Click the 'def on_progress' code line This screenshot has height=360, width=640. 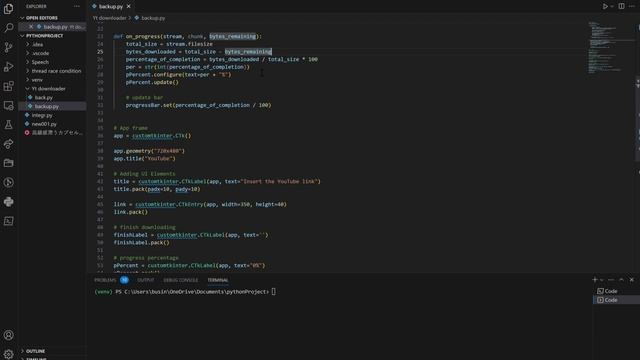[187, 36]
